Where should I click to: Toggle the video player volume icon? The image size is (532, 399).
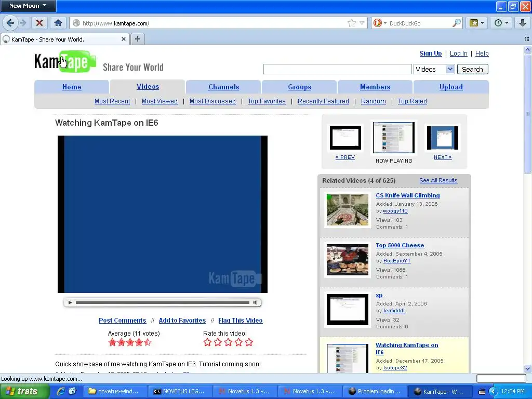[255, 302]
